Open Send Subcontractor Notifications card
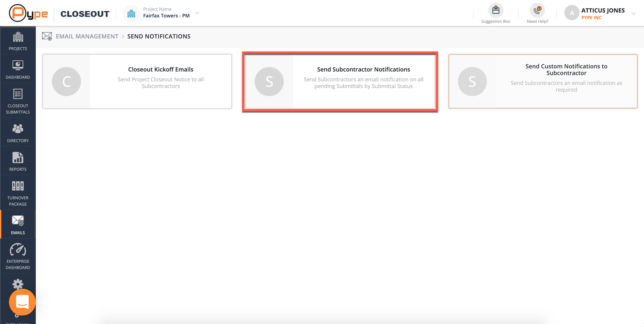The height and width of the screenshot is (324, 644). point(340,81)
